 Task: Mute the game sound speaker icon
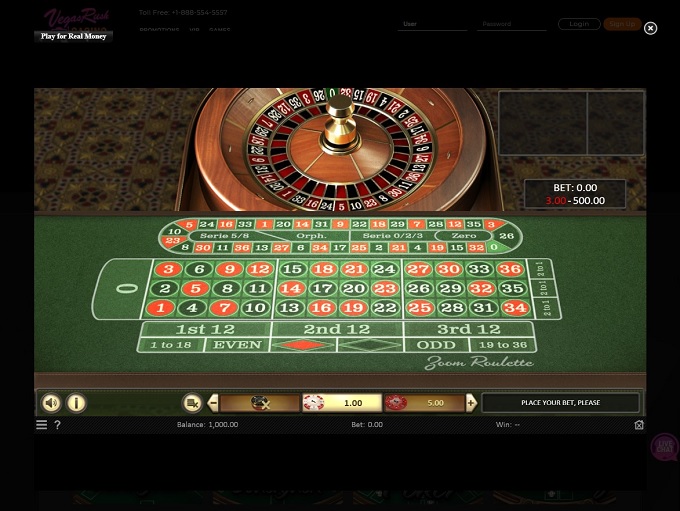(x=51, y=403)
